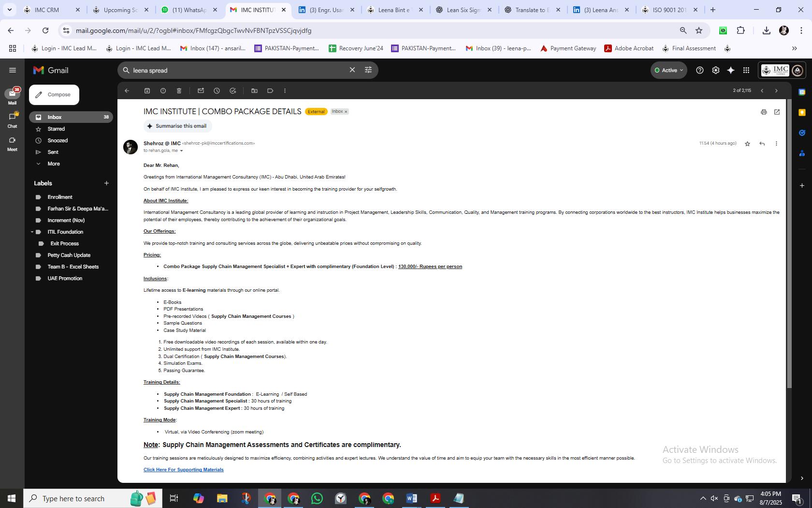Open Chrome tab search dropdown
Image resolution: width=812 pixels, height=508 pixels.
(x=10, y=10)
